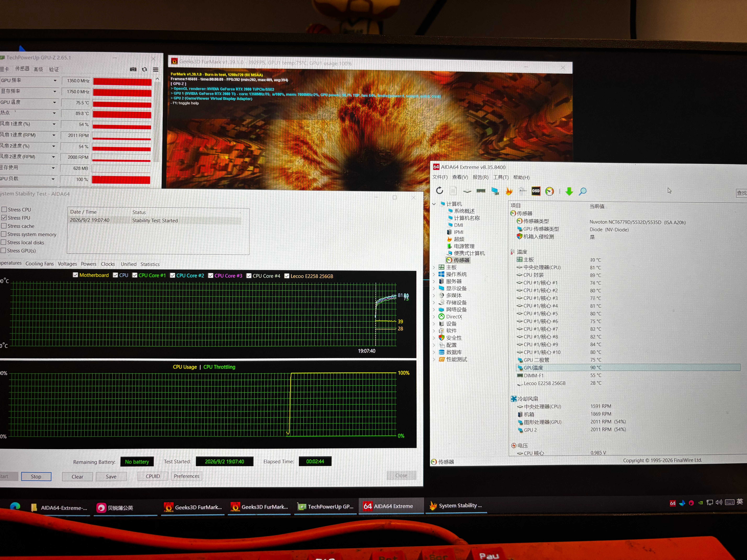747x560 pixels.
Task: Open the 工具(T) menu in AIDA64
Action: 501,178
